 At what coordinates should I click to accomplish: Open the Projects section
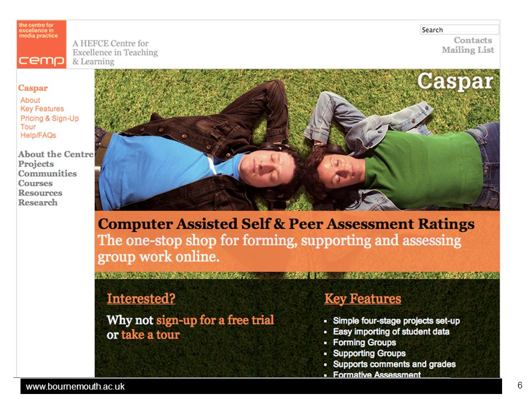36,164
